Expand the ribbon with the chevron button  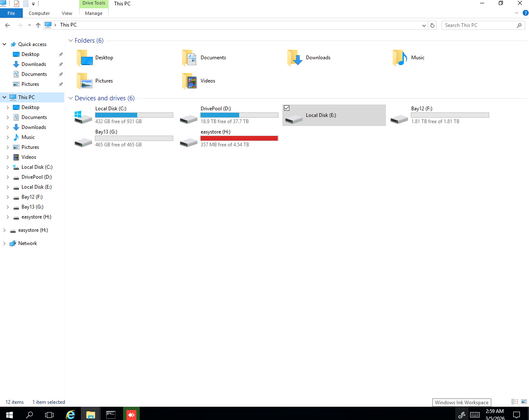click(517, 13)
